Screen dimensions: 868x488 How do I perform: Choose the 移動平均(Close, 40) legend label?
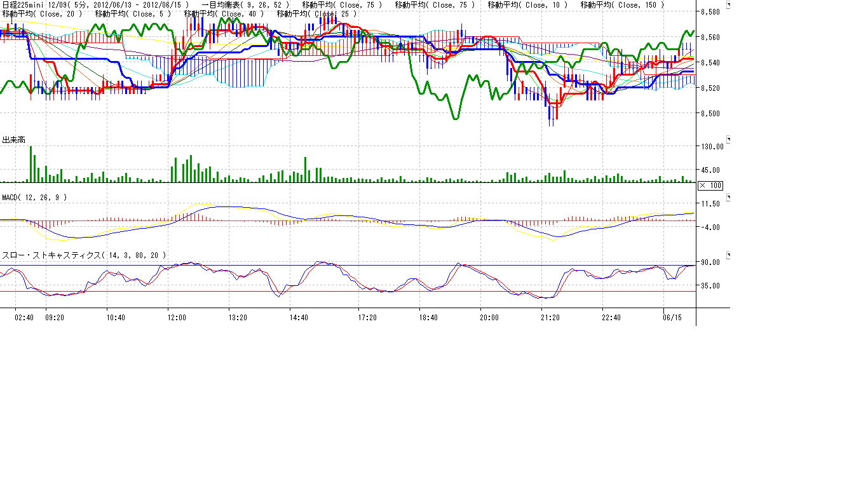coord(224,13)
